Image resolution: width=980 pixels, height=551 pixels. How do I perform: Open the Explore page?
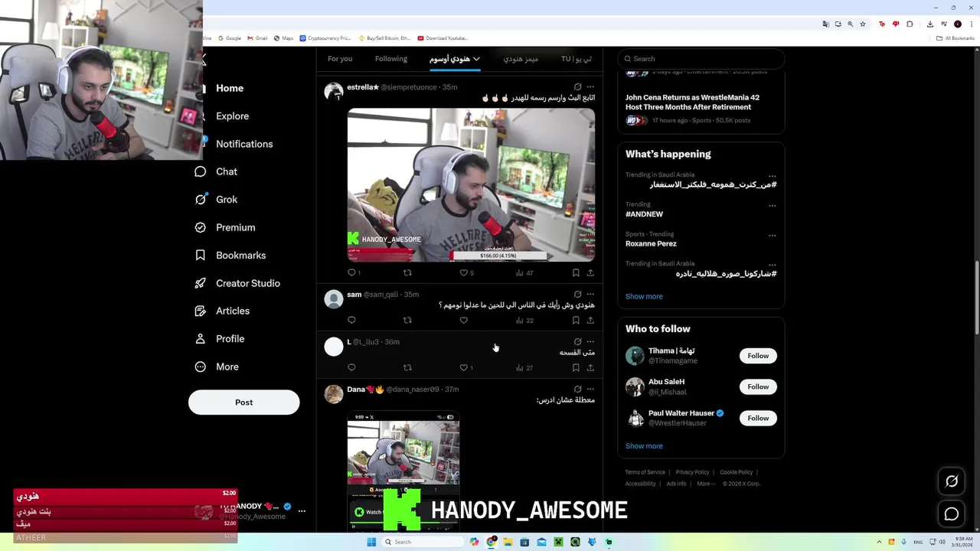232,116
